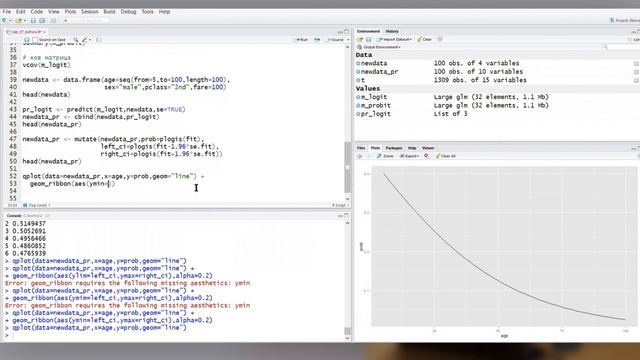
Task: Click the Save All documents icon
Action: 42,20
